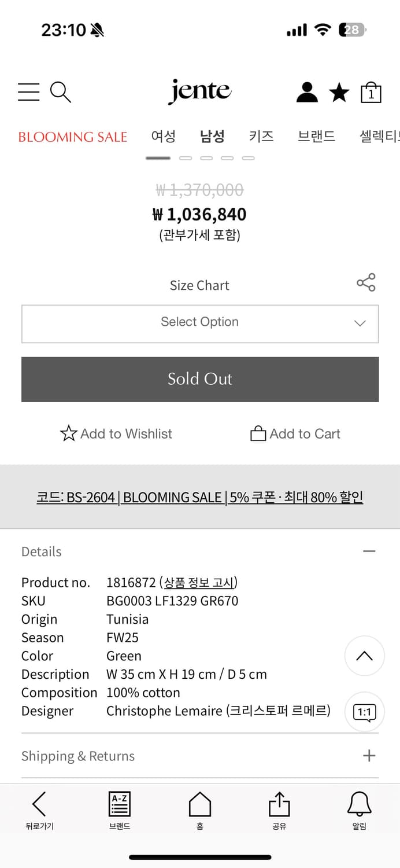Open the hamburger navigation menu
The image size is (400, 868).
[x=28, y=92]
